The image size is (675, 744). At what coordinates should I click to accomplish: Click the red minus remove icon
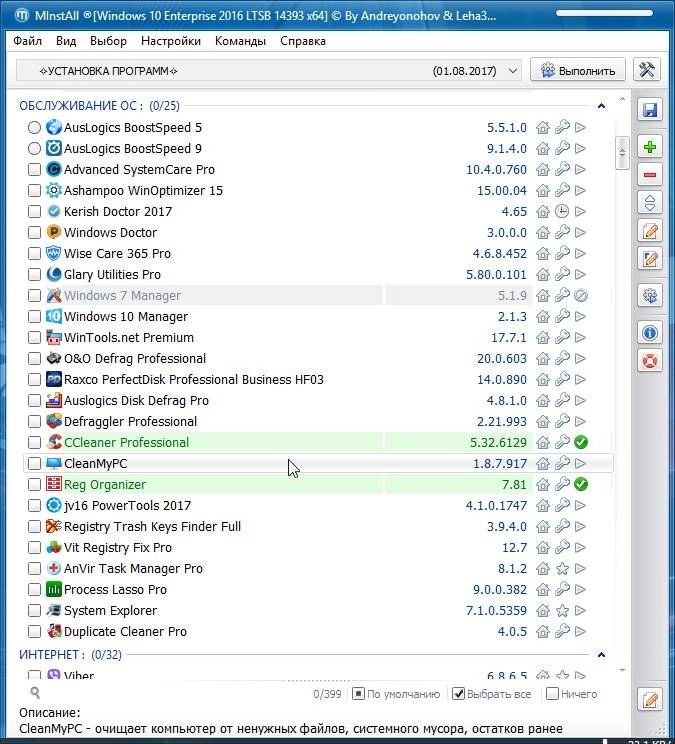(649, 175)
